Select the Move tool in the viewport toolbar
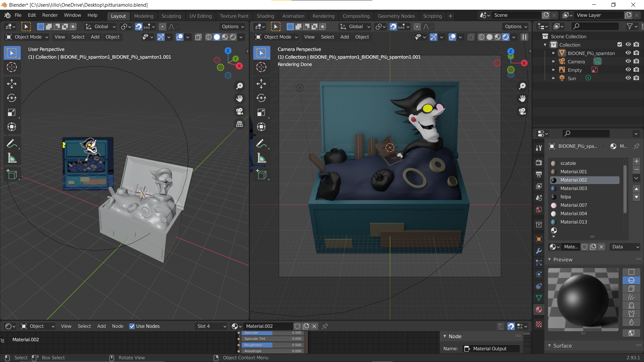The image size is (644, 362). pyautogui.click(x=12, y=84)
